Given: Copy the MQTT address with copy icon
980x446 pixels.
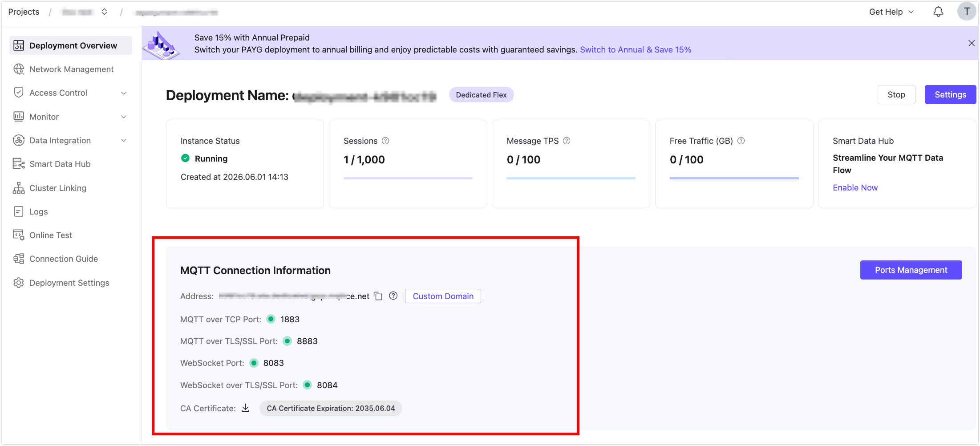Looking at the screenshot, I should pyautogui.click(x=378, y=296).
